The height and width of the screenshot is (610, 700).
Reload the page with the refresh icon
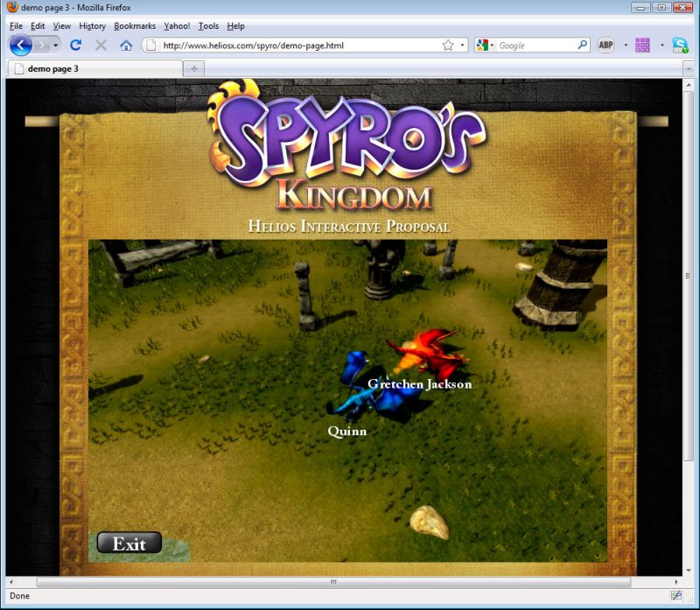point(76,46)
